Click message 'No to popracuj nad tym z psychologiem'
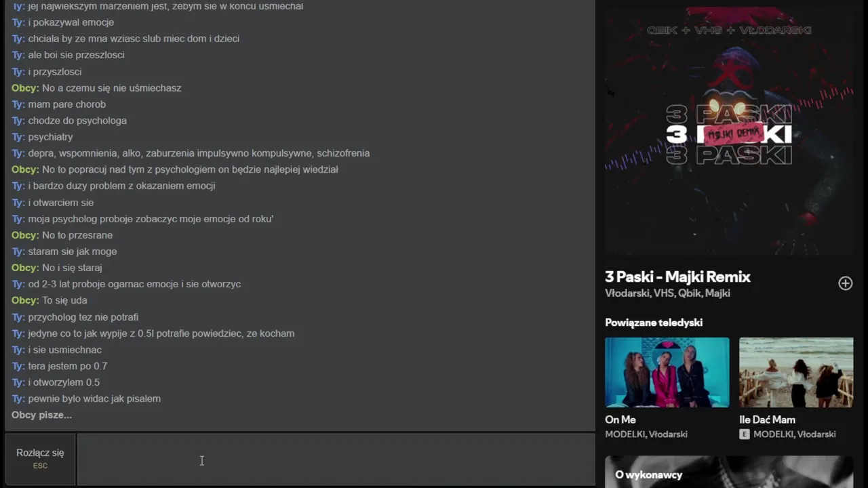868x488 pixels. pos(175,169)
